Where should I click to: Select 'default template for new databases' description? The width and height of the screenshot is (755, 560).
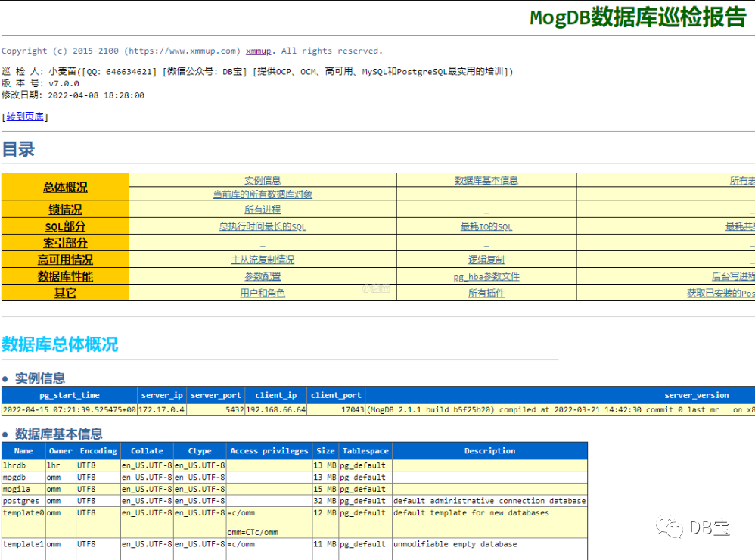(471, 513)
